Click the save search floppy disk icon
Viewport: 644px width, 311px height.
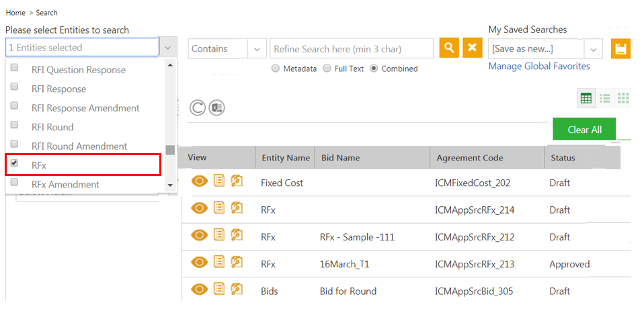coord(620,49)
